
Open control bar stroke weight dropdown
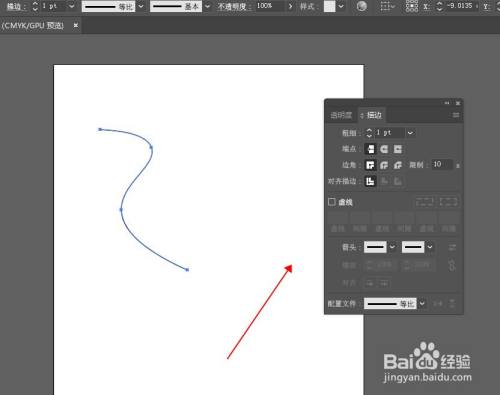71,6
